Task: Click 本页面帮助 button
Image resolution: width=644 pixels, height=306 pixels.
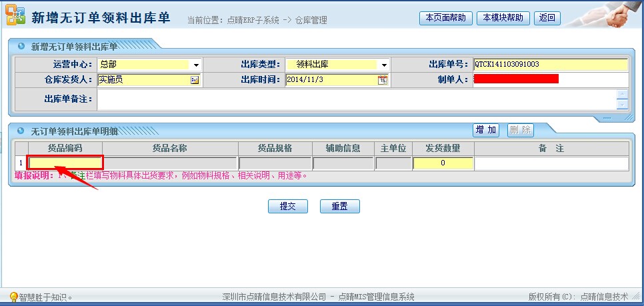Action: (445, 18)
